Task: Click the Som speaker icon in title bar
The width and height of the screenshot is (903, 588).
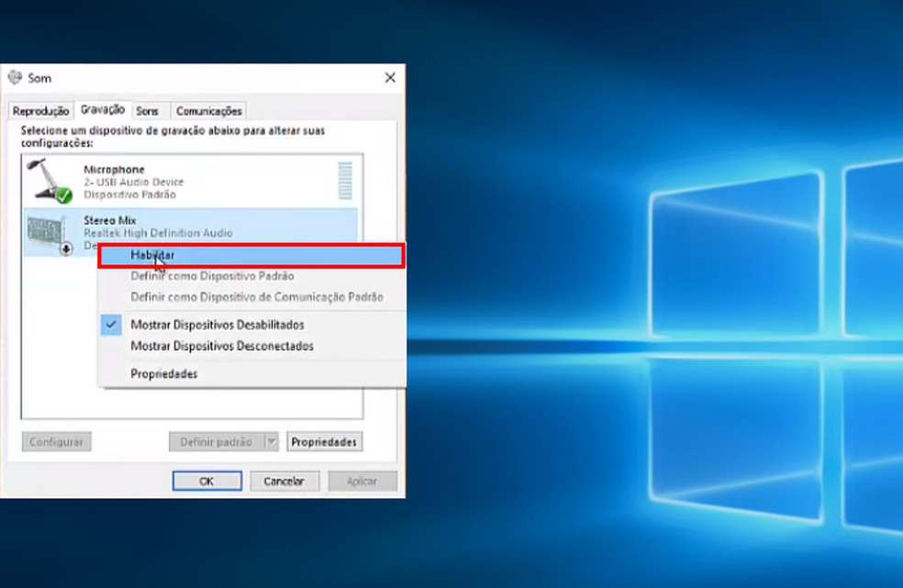Action: pyautogui.click(x=15, y=77)
